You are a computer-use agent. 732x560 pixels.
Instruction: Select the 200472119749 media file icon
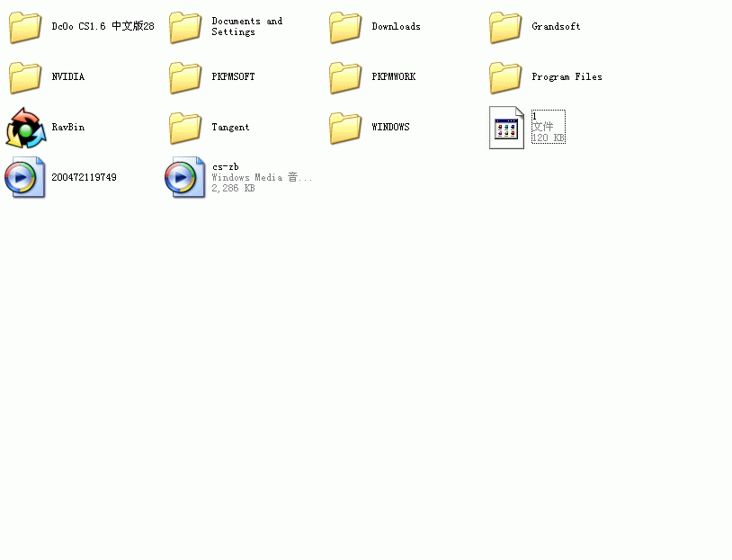[x=25, y=177]
